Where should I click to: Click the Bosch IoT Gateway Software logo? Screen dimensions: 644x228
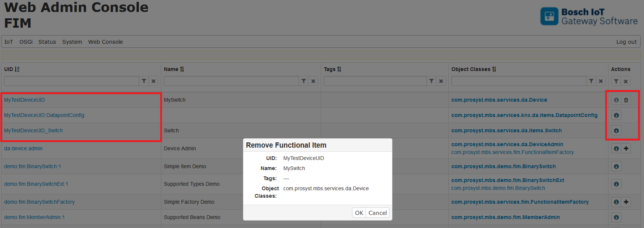589,16
